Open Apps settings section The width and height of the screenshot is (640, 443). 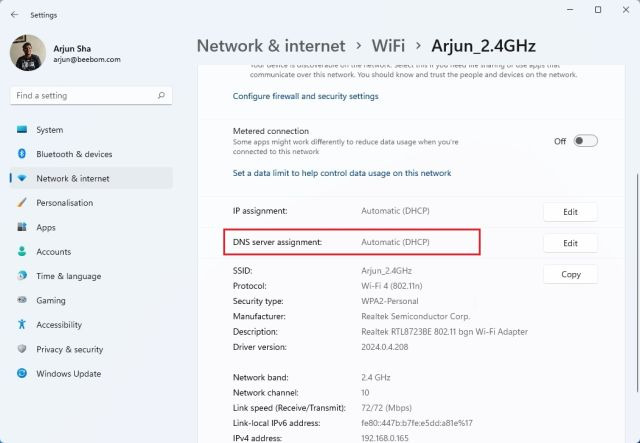(91, 227)
